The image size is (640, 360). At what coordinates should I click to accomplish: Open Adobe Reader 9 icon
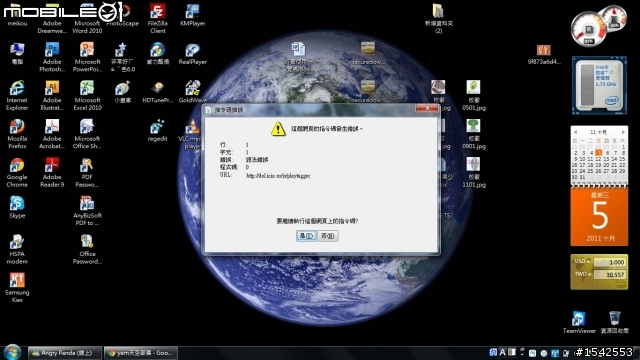tap(52, 172)
